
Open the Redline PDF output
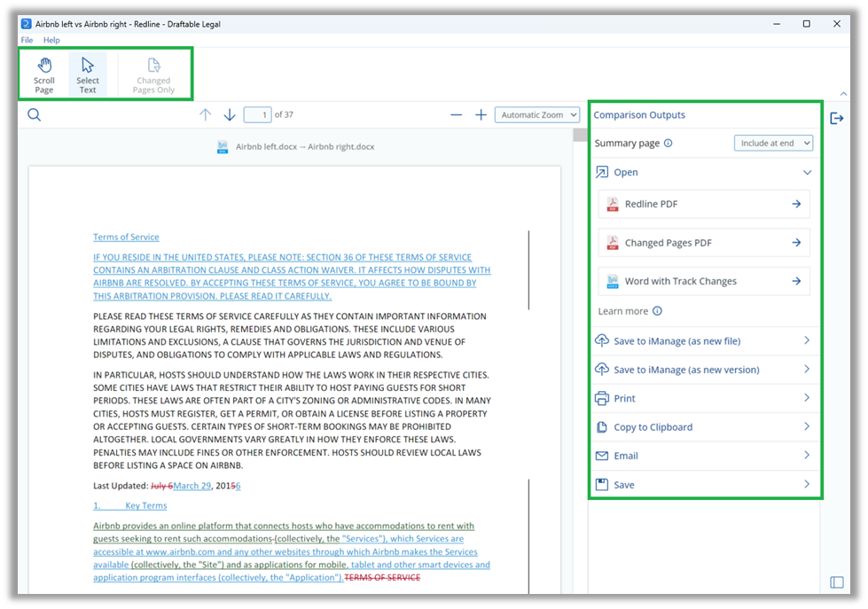click(x=704, y=204)
